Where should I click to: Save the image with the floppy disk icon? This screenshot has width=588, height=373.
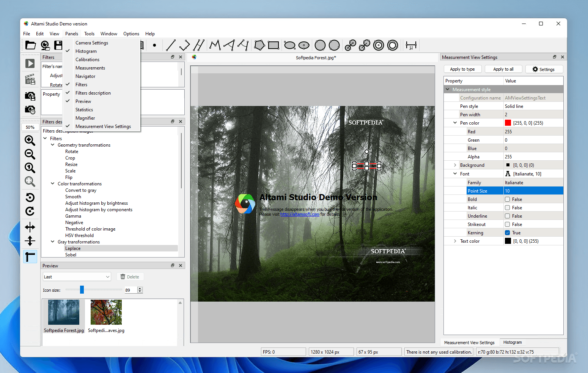(58, 45)
